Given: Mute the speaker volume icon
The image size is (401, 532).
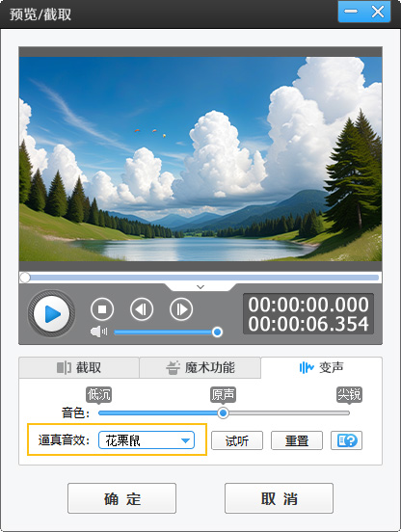Looking at the screenshot, I should (98, 332).
